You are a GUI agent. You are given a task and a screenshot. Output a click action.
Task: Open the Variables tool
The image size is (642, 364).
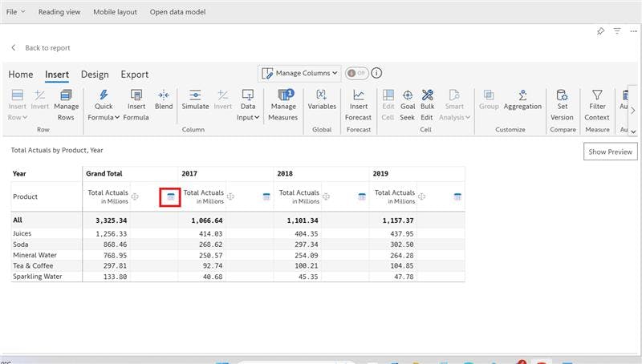click(322, 95)
